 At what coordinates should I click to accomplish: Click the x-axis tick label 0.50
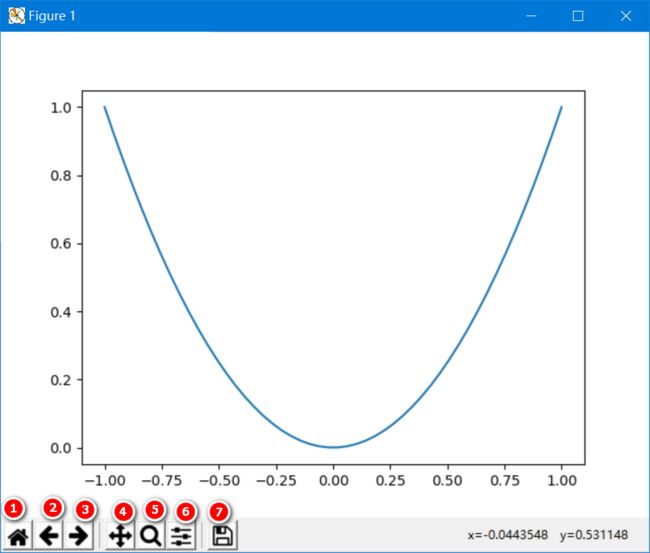448,481
